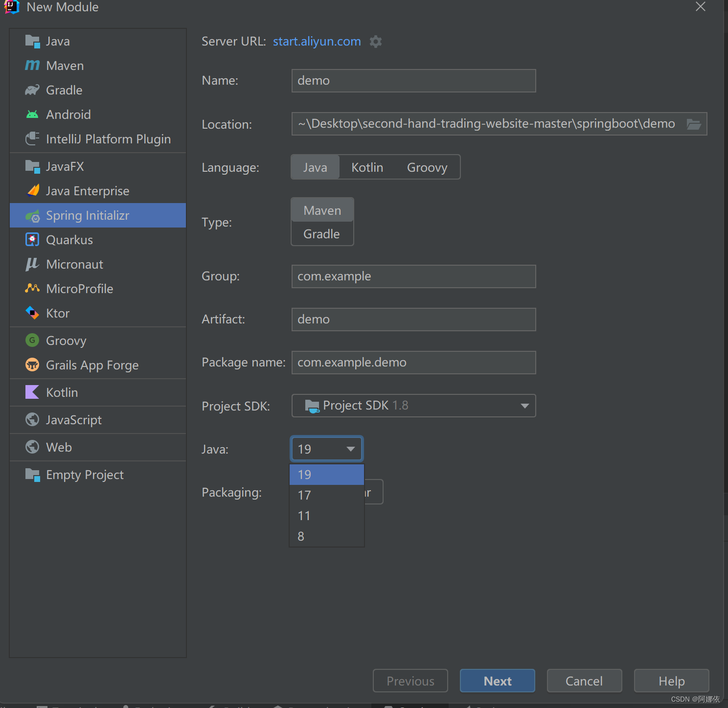Click the Next button
The image size is (728, 708).
point(498,681)
